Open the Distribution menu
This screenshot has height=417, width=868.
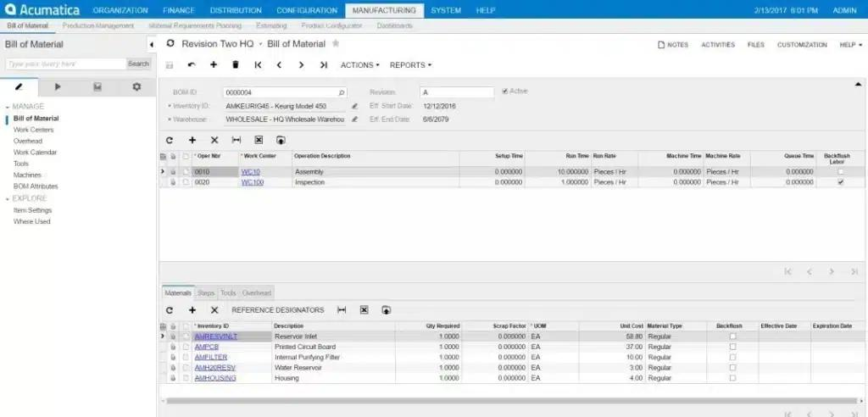click(236, 10)
